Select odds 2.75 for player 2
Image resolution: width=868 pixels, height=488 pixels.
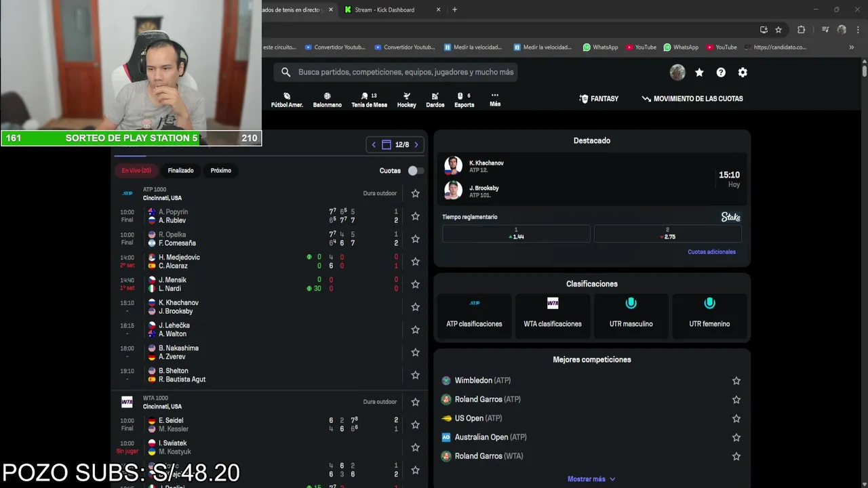[x=667, y=234]
